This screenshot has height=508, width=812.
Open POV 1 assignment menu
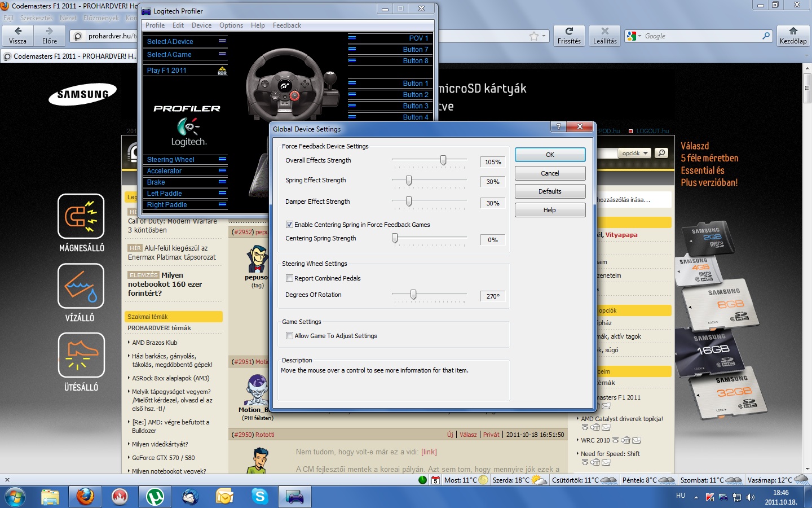click(352, 38)
